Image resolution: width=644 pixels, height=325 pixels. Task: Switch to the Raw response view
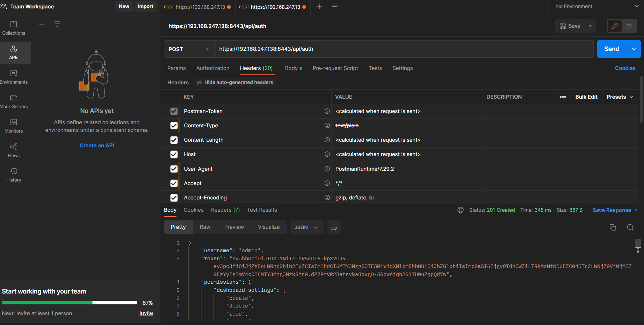pyautogui.click(x=205, y=227)
